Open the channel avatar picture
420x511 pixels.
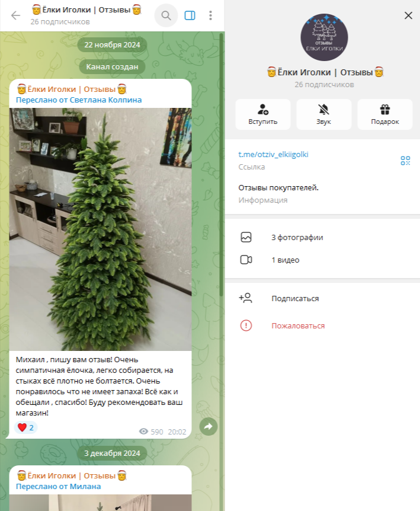tap(324, 37)
